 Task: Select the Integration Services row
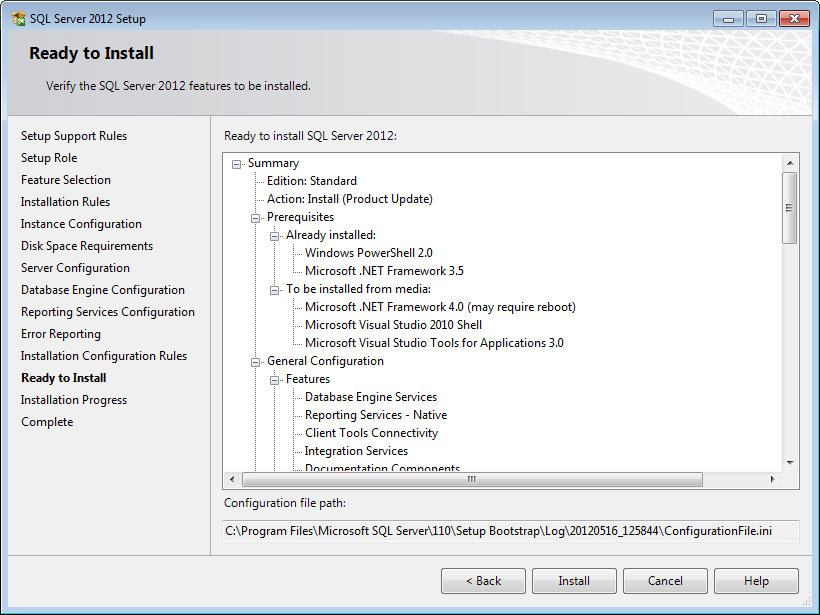click(356, 451)
